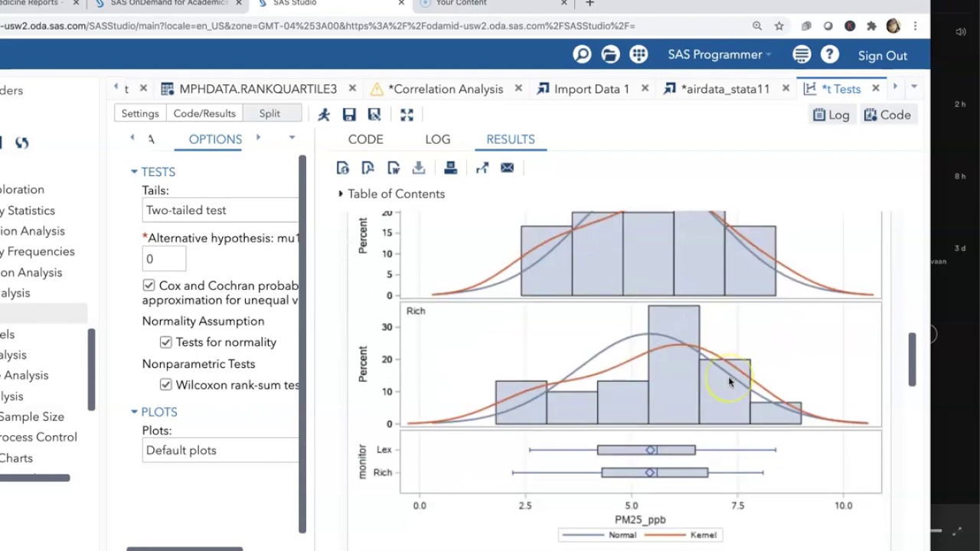Screen dimensions: 980x551
Task: Click the Chrome profile avatar
Action: tap(893, 25)
